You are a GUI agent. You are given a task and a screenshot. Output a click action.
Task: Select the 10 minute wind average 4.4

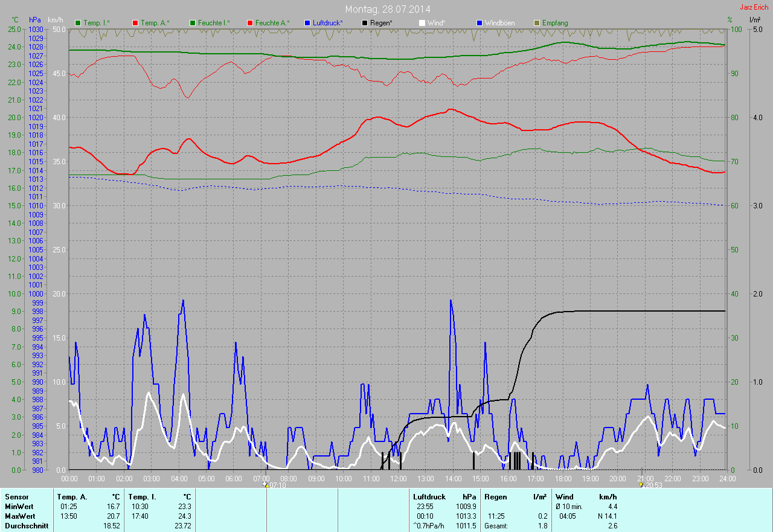click(612, 507)
